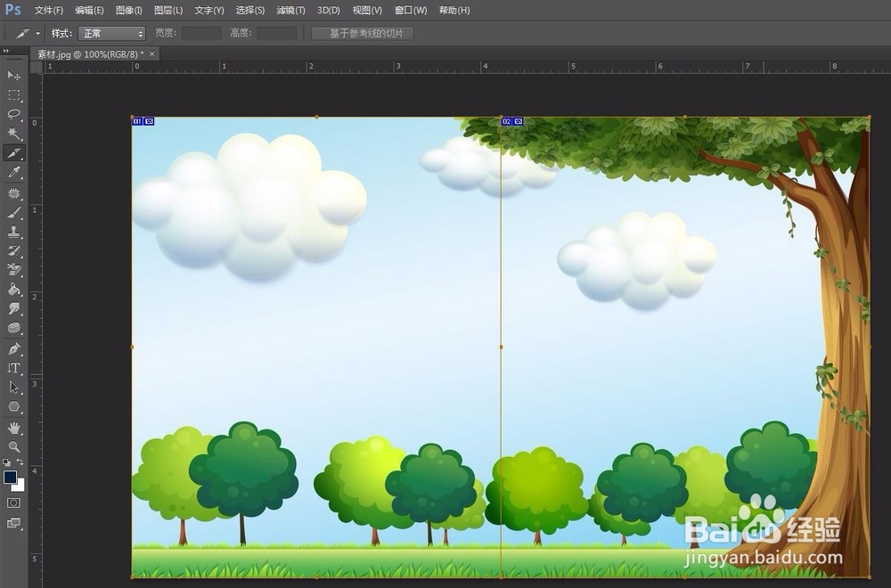Swap foreground and background colors

coord(20,461)
